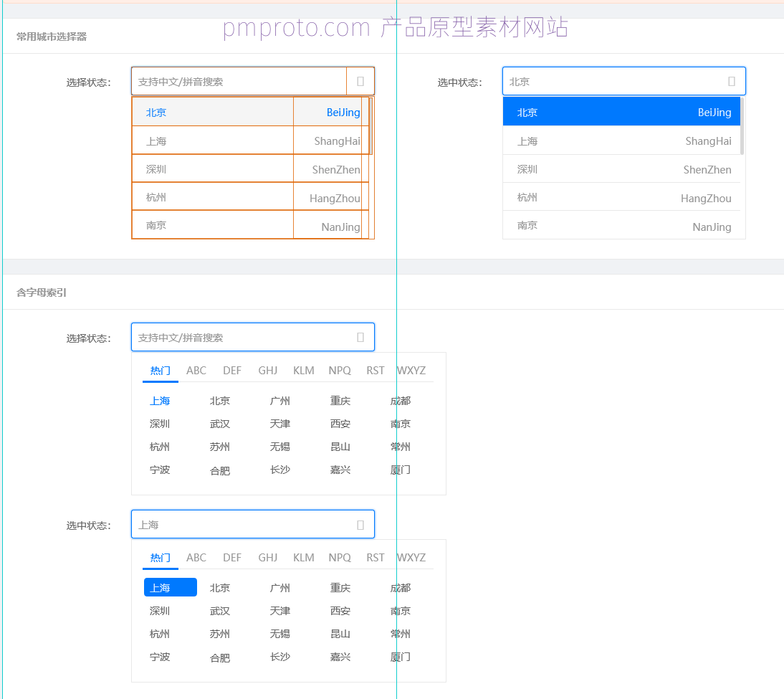
Task: Select 厦门 in the lower hot-city grid
Action: click(401, 657)
